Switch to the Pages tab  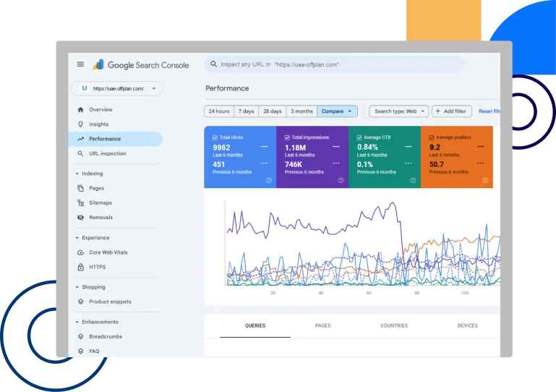point(323,325)
